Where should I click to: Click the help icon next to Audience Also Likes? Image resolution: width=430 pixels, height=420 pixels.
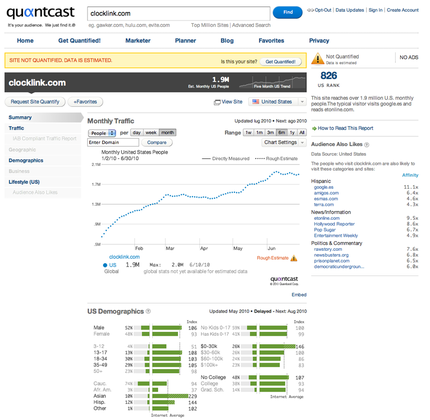[367, 145]
